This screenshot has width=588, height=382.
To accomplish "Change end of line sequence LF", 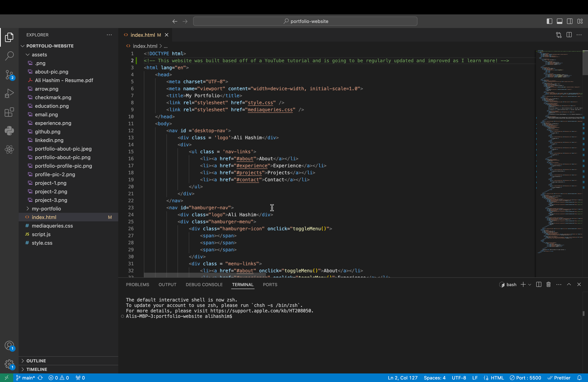I will (x=475, y=378).
